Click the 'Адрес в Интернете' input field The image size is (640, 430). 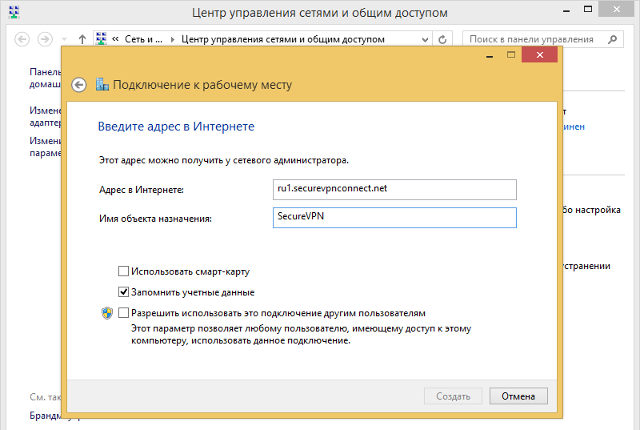(x=395, y=190)
